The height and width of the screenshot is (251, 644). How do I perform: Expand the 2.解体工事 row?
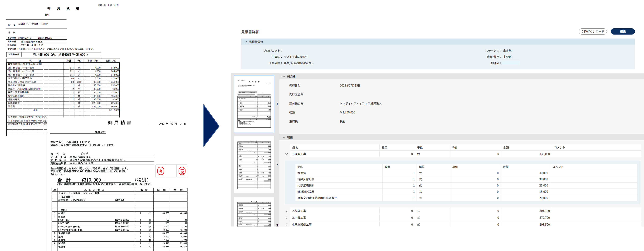(286, 211)
